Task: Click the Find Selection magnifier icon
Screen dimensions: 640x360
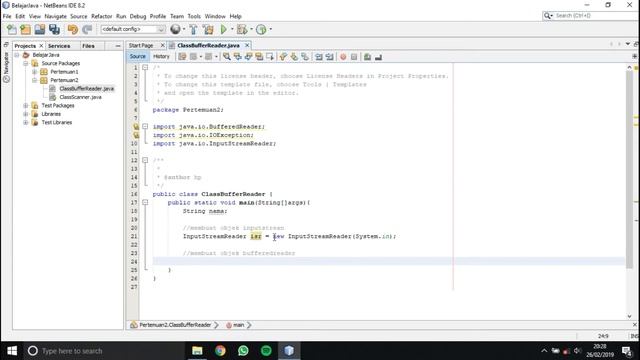Action: point(227,57)
